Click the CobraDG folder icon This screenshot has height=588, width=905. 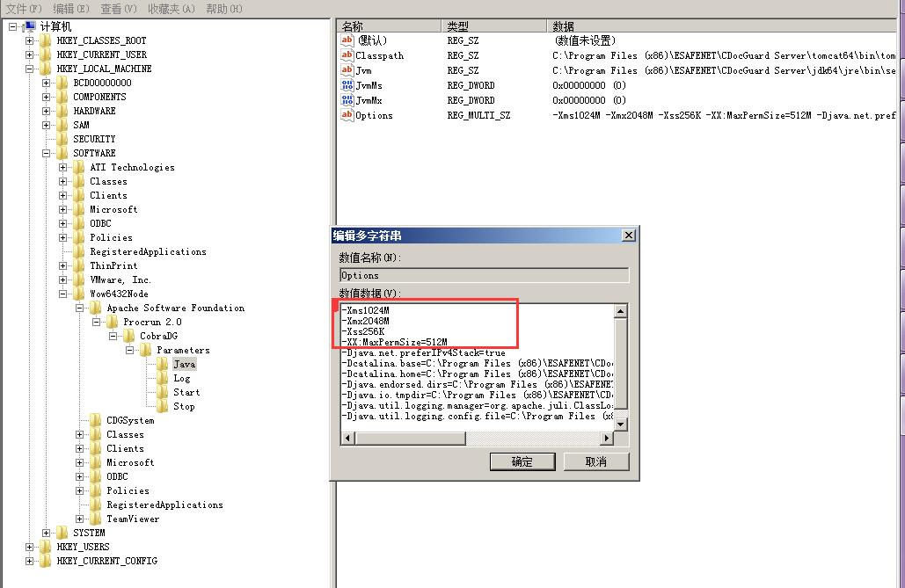click(129, 336)
